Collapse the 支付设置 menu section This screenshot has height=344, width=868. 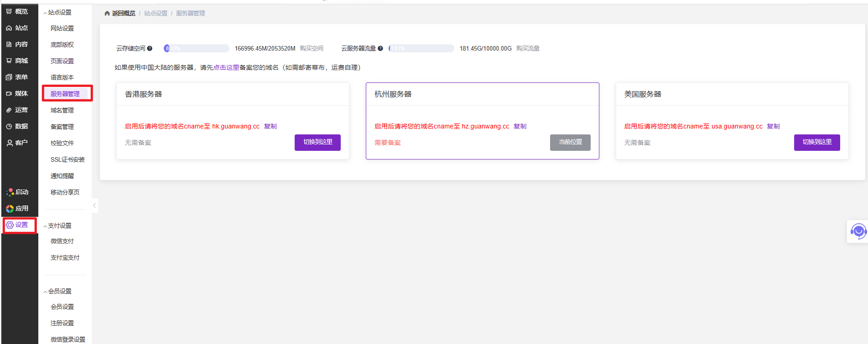pos(45,226)
